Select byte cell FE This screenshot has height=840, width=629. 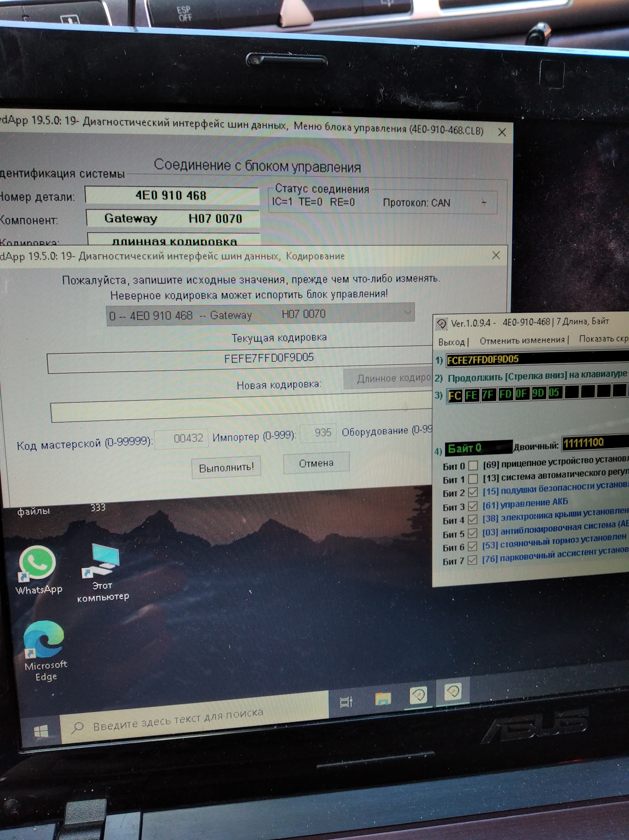point(471,395)
